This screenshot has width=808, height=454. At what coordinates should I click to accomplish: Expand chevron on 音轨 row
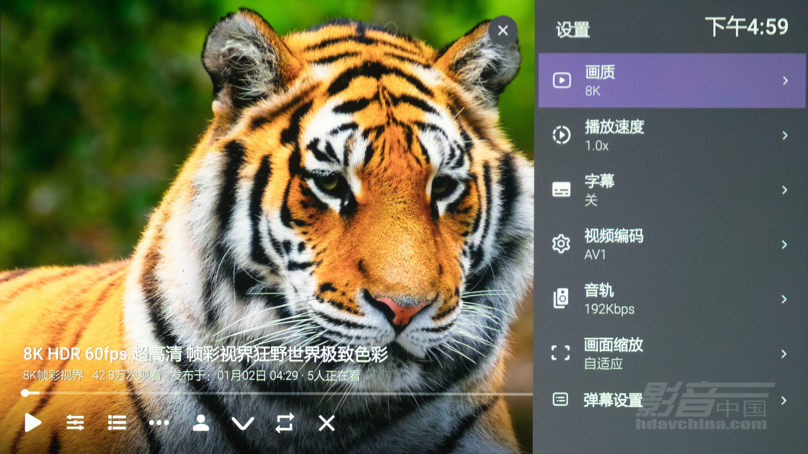(x=784, y=299)
